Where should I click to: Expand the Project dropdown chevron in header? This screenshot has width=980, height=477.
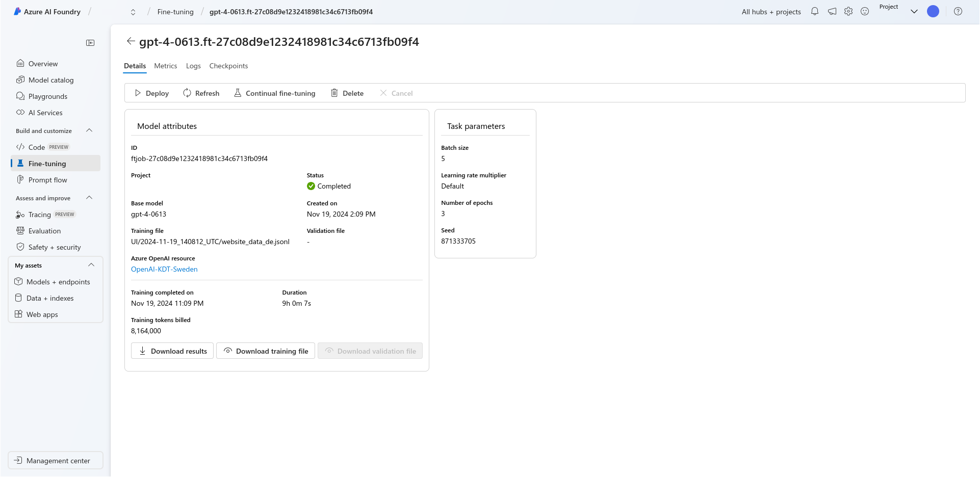(914, 11)
